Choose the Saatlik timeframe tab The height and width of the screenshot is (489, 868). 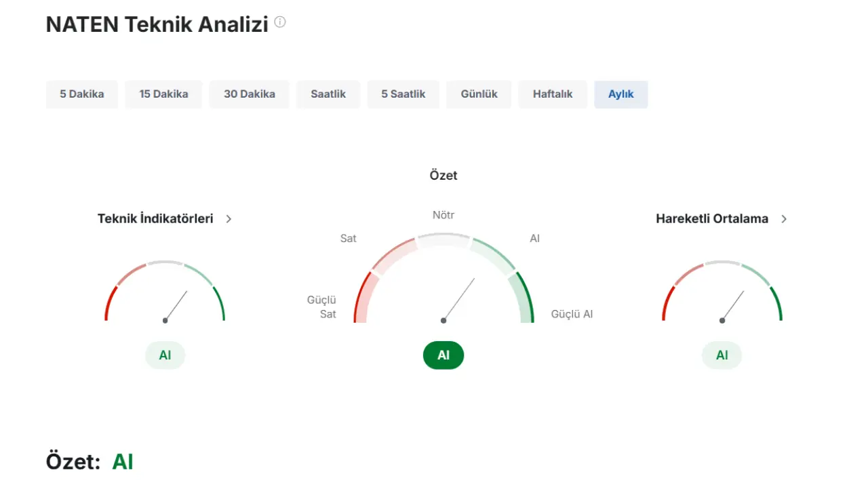[328, 94]
